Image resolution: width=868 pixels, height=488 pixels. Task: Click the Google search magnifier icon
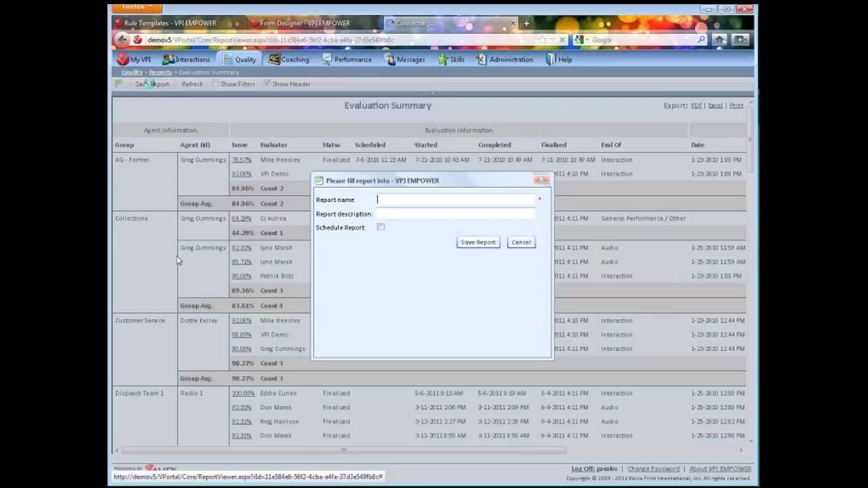[x=702, y=40]
